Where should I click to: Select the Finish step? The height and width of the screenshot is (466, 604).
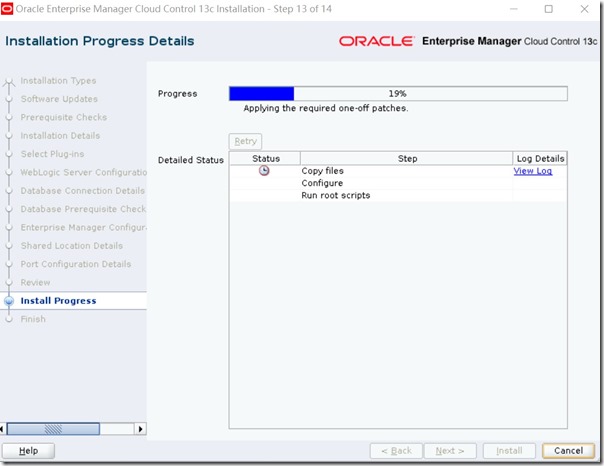click(x=33, y=319)
